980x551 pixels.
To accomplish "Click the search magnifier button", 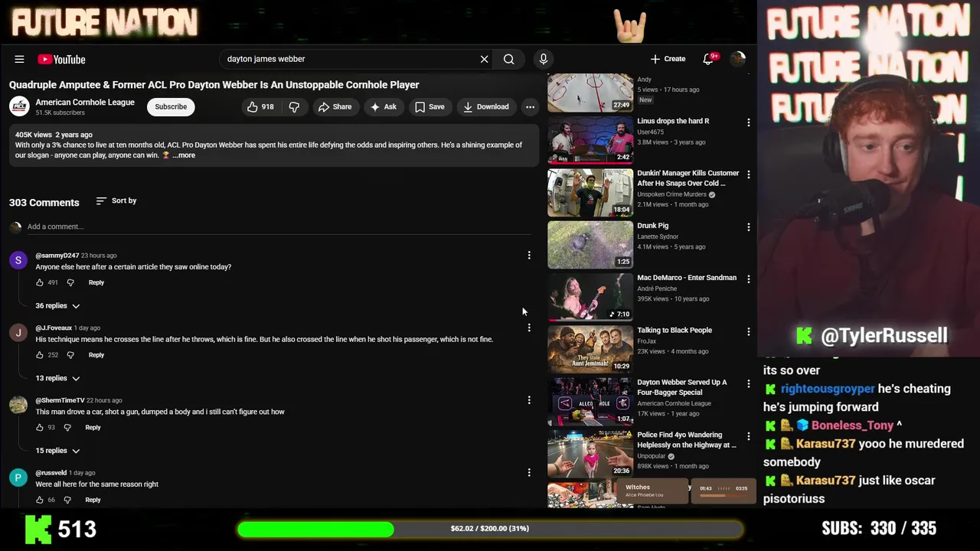I will (x=508, y=59).
